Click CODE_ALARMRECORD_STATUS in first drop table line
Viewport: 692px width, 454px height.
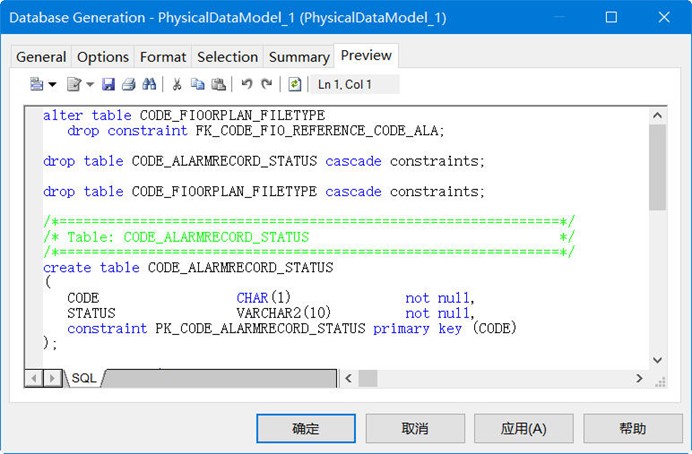224,161
